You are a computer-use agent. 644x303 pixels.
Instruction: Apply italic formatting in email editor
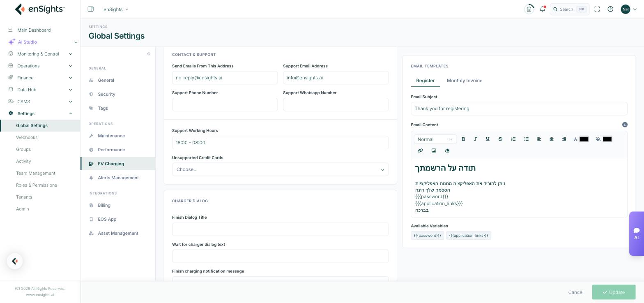(x=475, y=139)
